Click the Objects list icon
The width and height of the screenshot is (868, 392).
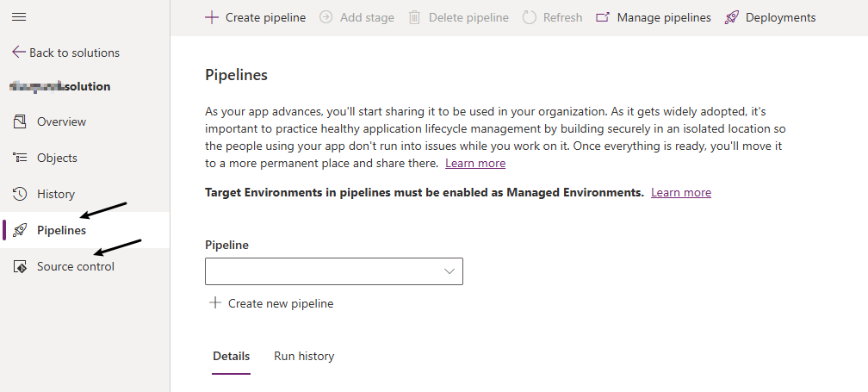pos(21,158)
